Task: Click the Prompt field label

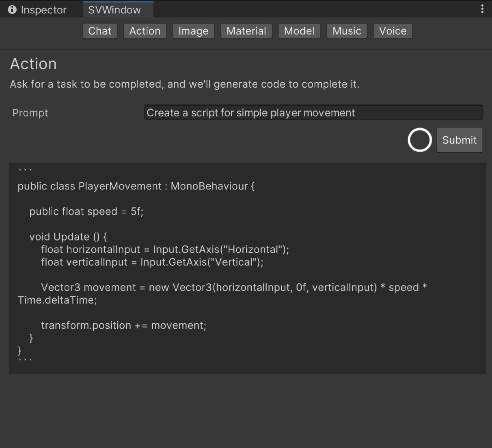Action: pyautogui.click(x=30, y=113)
